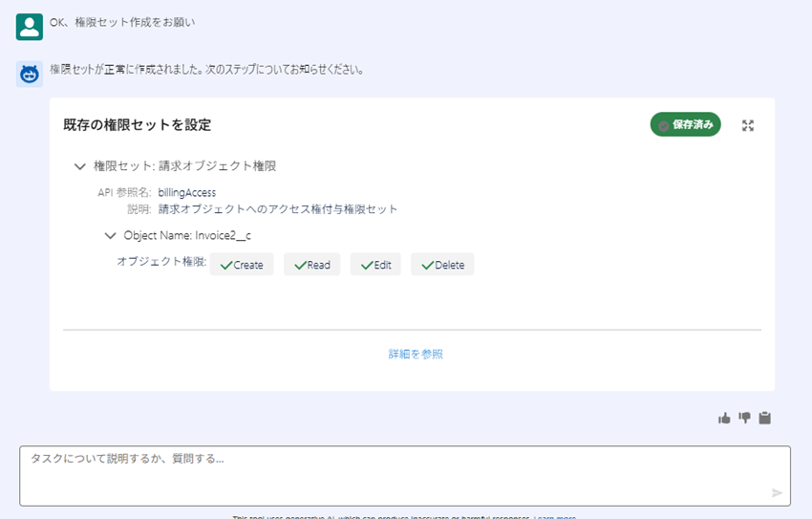Click the billingAccess API name value

point(187,192)
